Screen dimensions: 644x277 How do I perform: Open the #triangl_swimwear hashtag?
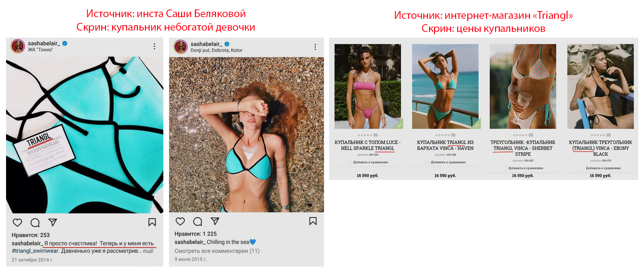[x=35, y=251]
